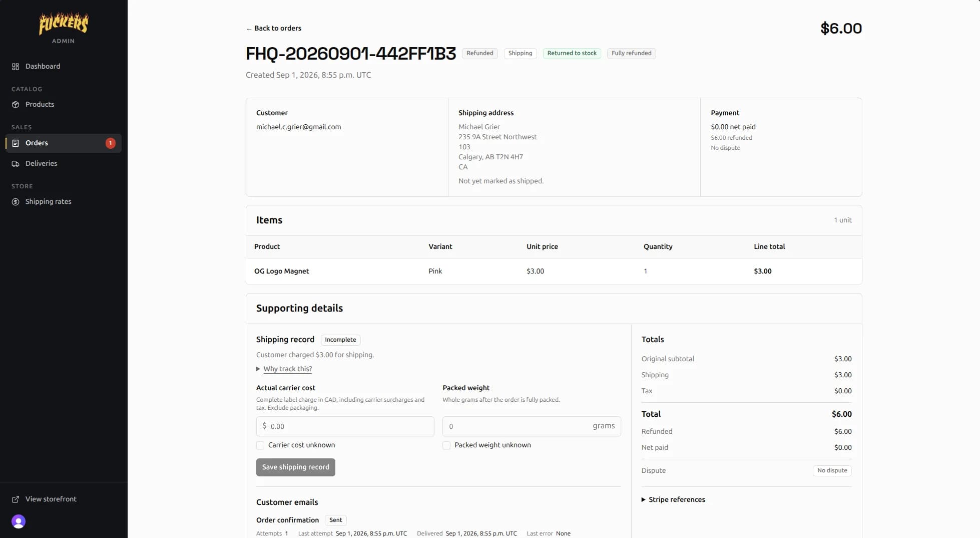Focus the Actual carrier cost field
980x538 pixels.
click(345, 426)
